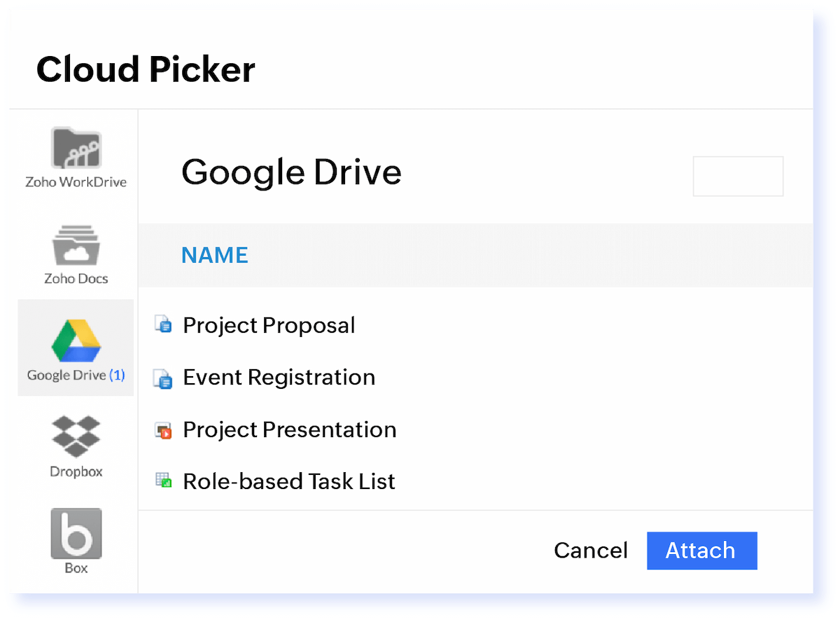The image size is (840, 620).
Task: Pick the Project Presentation file
Action: coord(289,429)
